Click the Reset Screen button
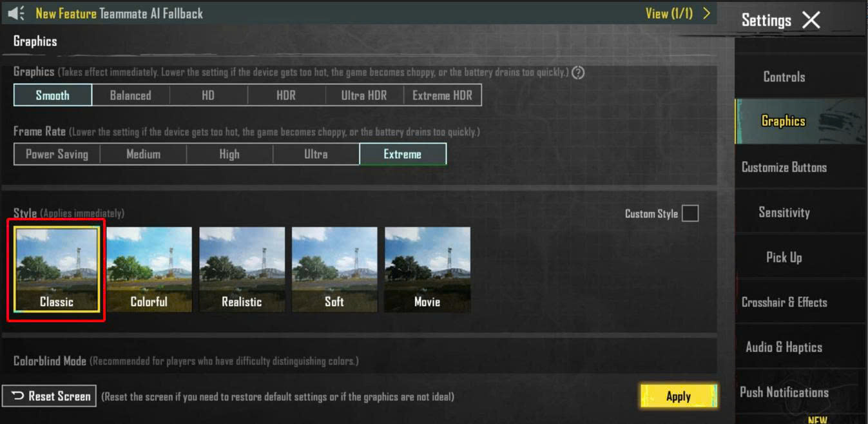Screen dimensions: 868x424 pyautogui.click(x=50, y=396)
